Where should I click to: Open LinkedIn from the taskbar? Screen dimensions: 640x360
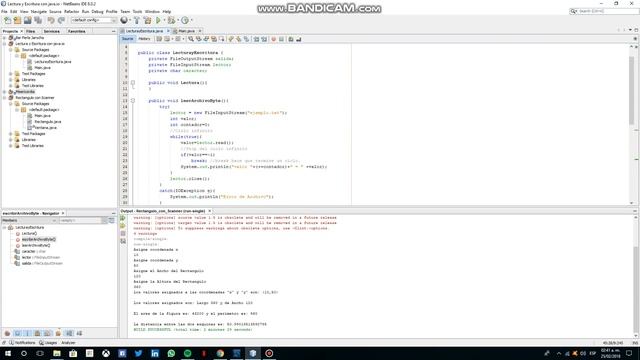(x=155, y=353)
